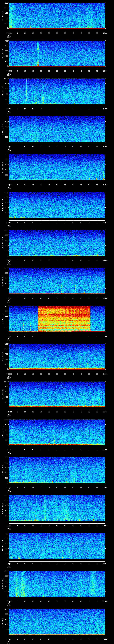114x644 pixels.
Task: Select the 7:27:00 time axis label
Action: click(x=9, y=525)
